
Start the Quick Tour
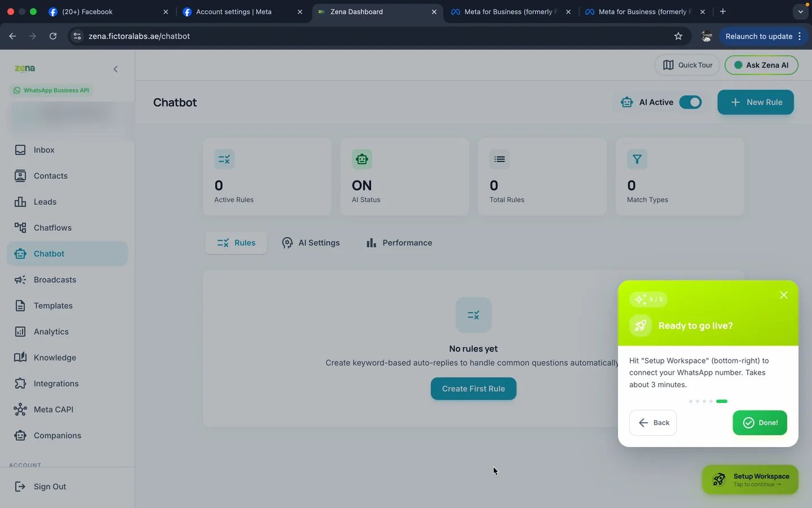pos(687,65)
